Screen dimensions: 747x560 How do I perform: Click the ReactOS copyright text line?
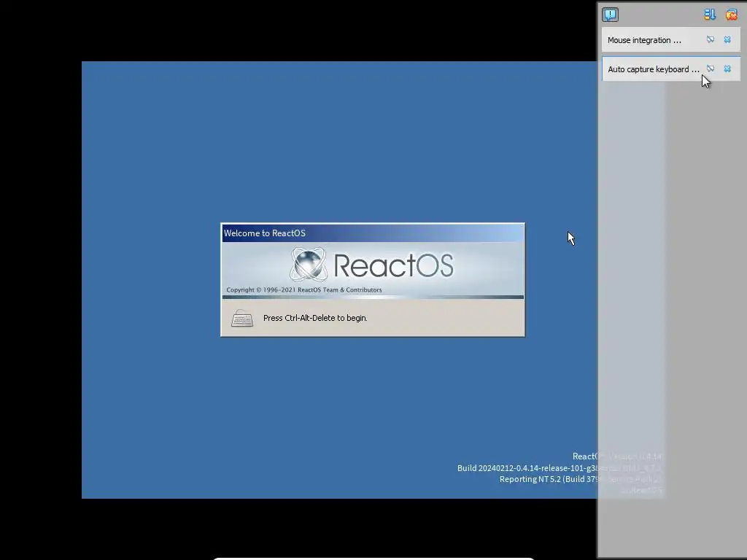[304, 289]
